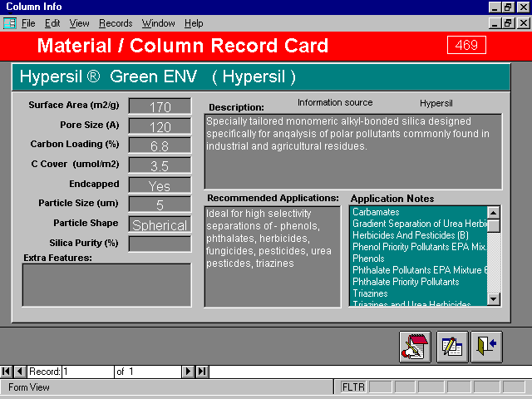Go to next record navigation button

click(188, 372)
